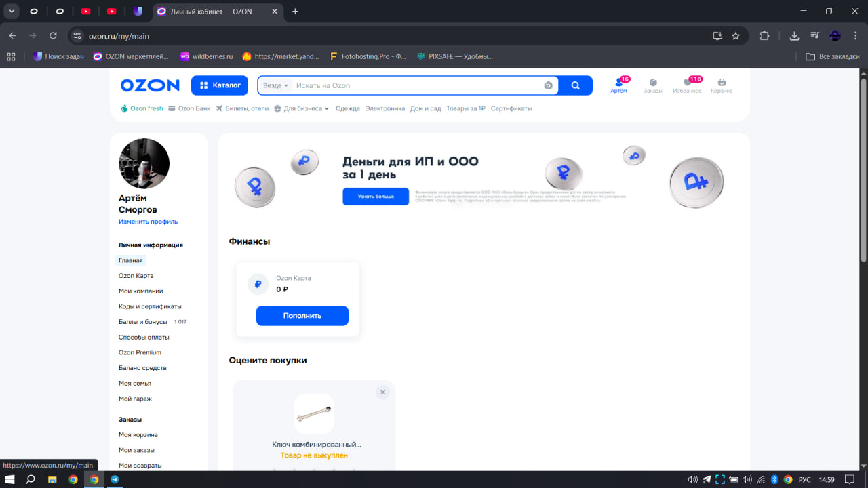
Task: Open the Дом и сад category
Action: coord(426,108)
